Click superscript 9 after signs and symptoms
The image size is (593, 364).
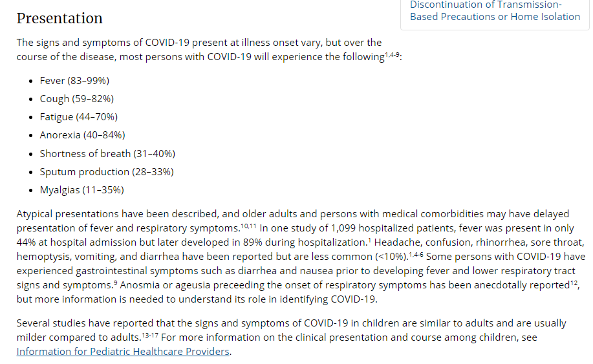pos(115,283)
